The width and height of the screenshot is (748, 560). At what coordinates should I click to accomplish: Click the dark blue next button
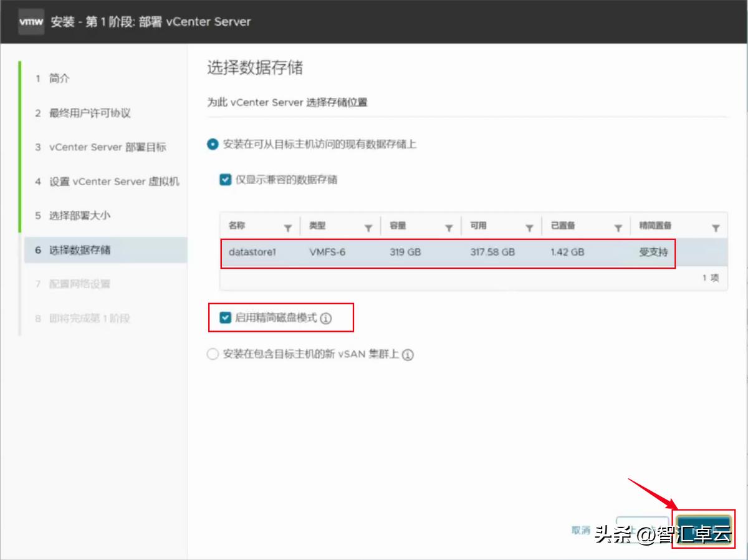[x=703, y=531]
